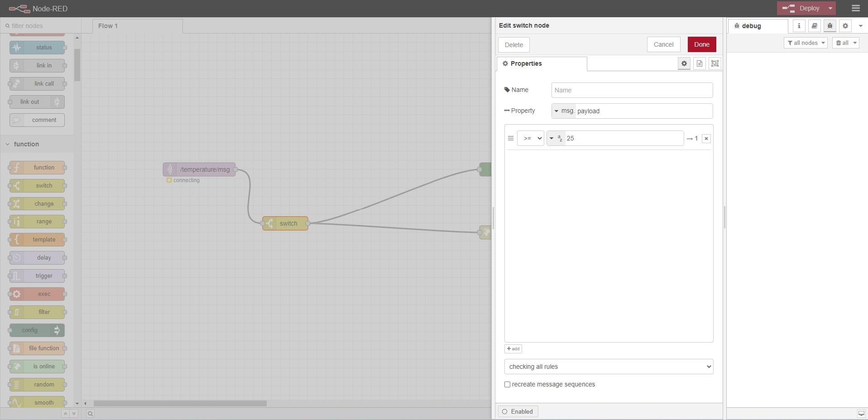Select the switch node on canvas
868x420 pixels.
point(285,223)
